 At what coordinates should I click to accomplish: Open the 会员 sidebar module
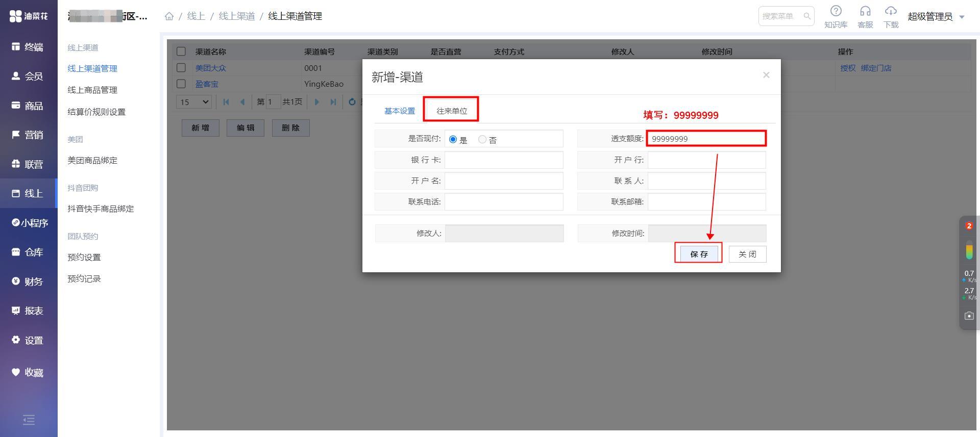click(x=28, y=76)
